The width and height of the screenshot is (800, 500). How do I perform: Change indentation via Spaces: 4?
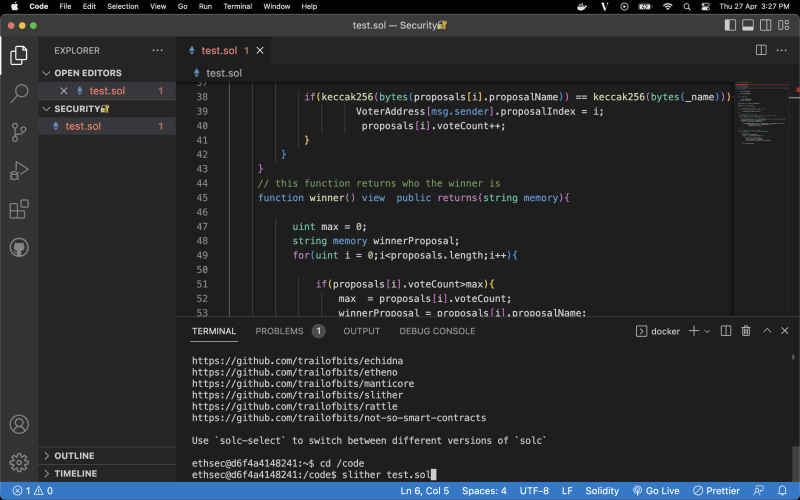point(484,491)
